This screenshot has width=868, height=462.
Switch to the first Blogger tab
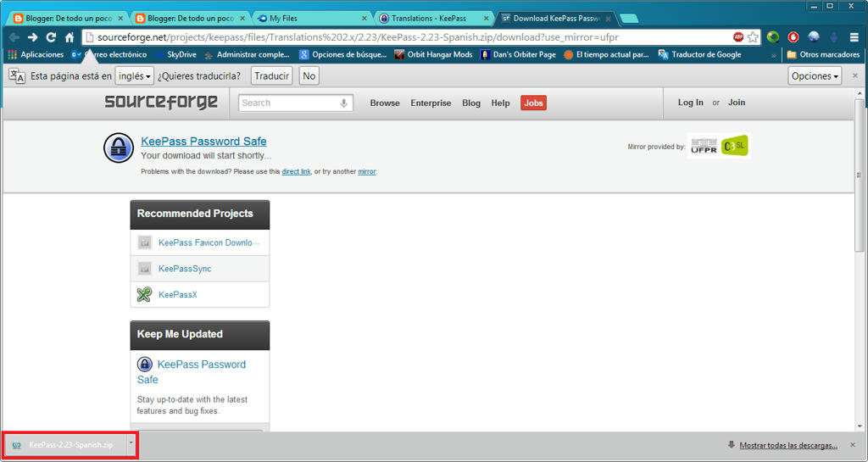click(x=68, y=19)
